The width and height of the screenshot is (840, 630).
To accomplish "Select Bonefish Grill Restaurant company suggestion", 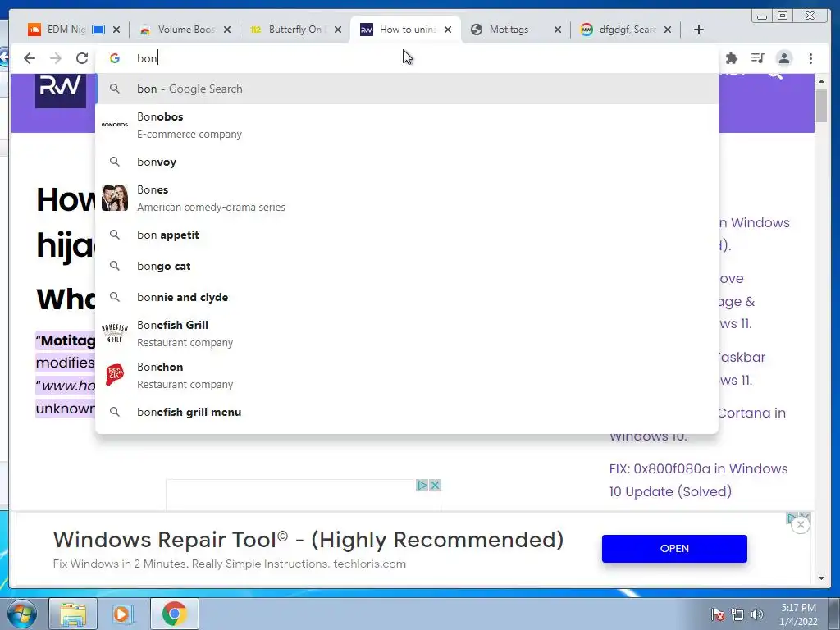I will point(407,333).
